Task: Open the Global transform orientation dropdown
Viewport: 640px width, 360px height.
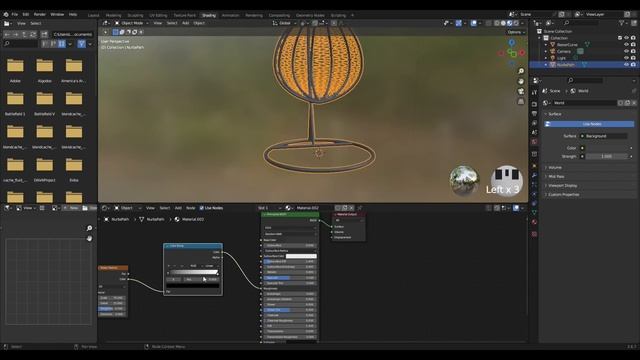Action: 284,23
